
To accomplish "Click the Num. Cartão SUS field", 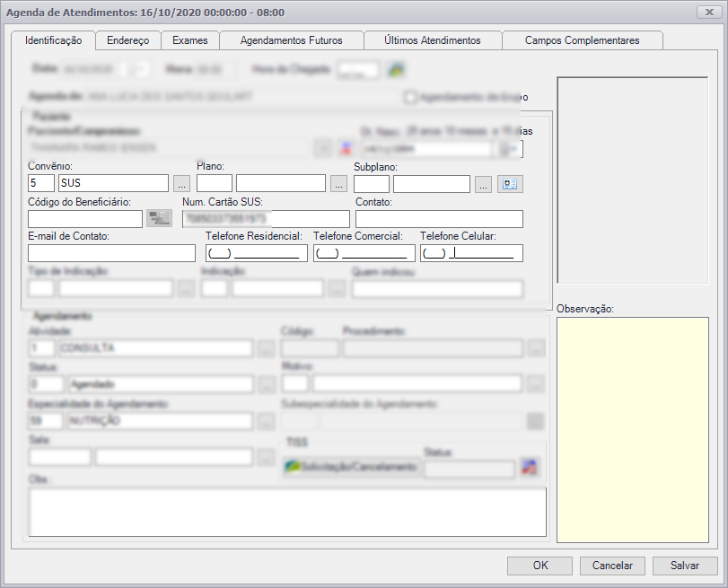I will click(266, 219).
